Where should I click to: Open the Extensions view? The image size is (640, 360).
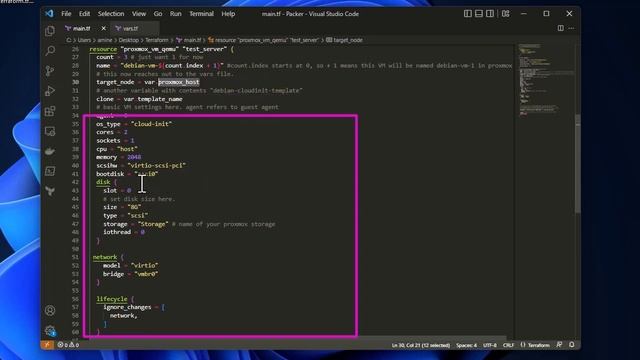click(x=50, y=111)
